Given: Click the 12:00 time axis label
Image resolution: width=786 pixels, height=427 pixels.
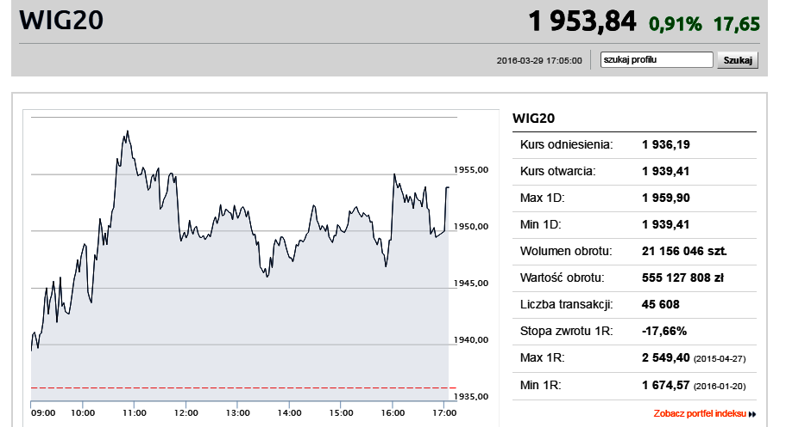Looking at the screenshot, I should (185, 413).
